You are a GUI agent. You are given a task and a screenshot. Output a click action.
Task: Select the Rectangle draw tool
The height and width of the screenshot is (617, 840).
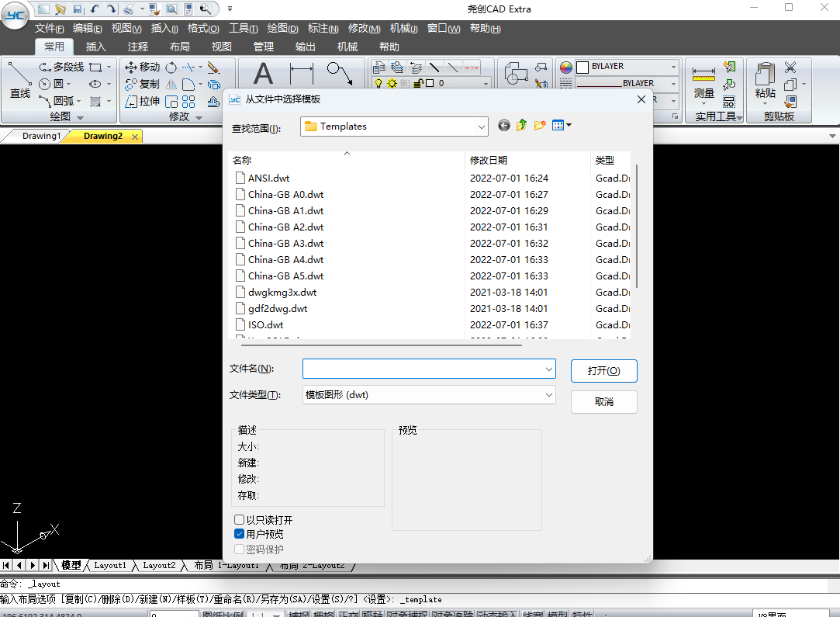tap(95, 67)
